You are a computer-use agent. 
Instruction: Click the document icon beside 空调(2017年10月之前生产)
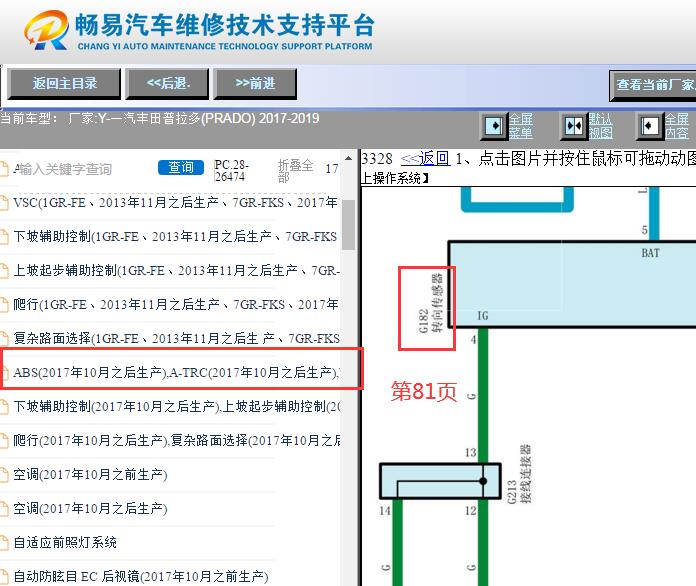coord(4,475)
